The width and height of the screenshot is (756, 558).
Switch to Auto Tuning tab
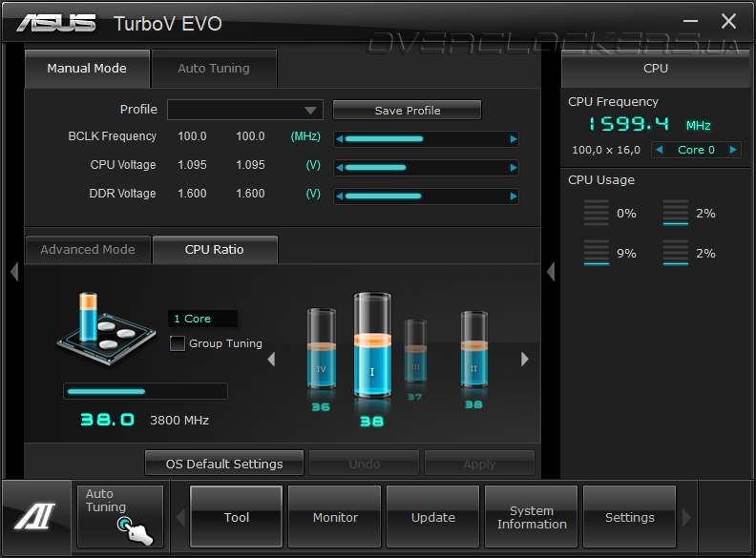pyautogui.click(x=214, y=69)
